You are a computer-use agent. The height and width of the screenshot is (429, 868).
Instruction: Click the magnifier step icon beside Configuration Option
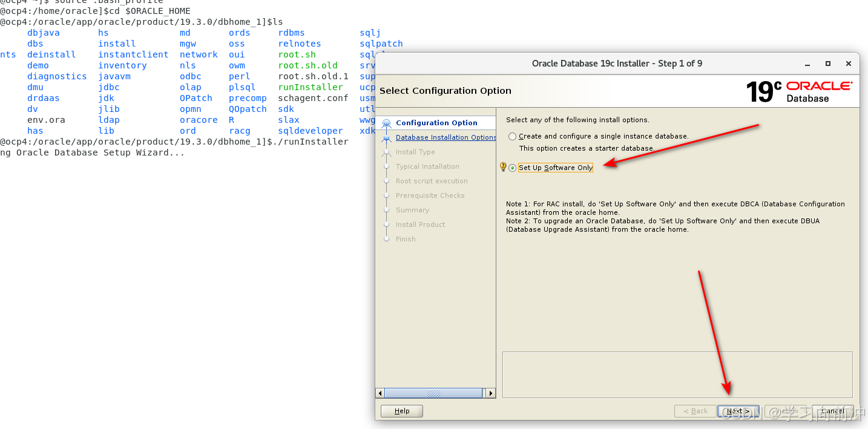386,122
